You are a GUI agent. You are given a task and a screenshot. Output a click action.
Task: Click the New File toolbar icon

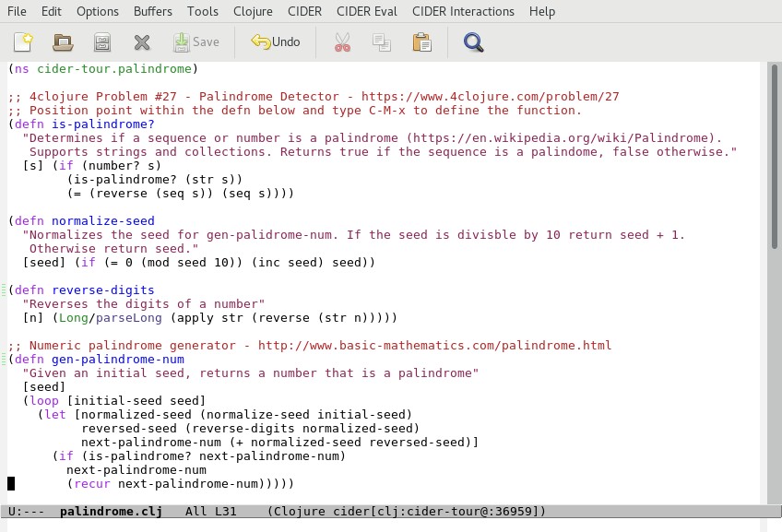click(23, 41)
